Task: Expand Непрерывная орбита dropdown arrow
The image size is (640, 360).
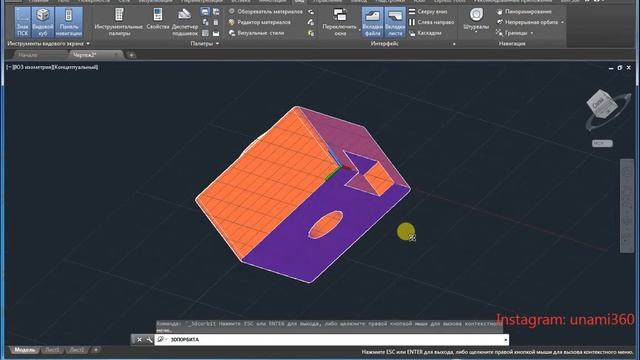Action: pyautogui.click(x=562, y=22)
